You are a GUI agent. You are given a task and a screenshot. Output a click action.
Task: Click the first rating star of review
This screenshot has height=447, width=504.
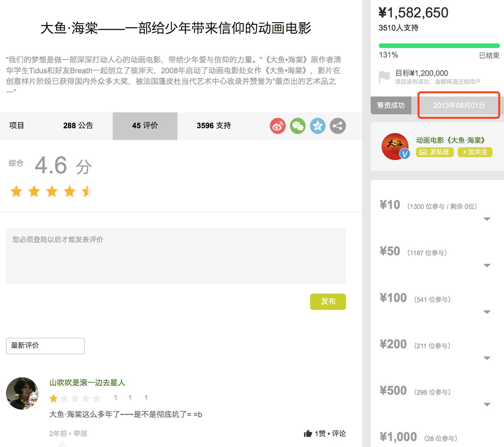(x=53, y=399)
